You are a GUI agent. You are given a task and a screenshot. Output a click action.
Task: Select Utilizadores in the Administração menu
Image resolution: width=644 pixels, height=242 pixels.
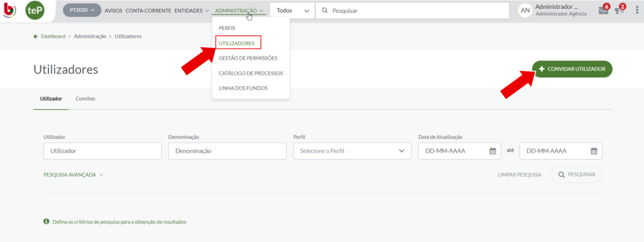pyautogui.click(x=236, y=43)
